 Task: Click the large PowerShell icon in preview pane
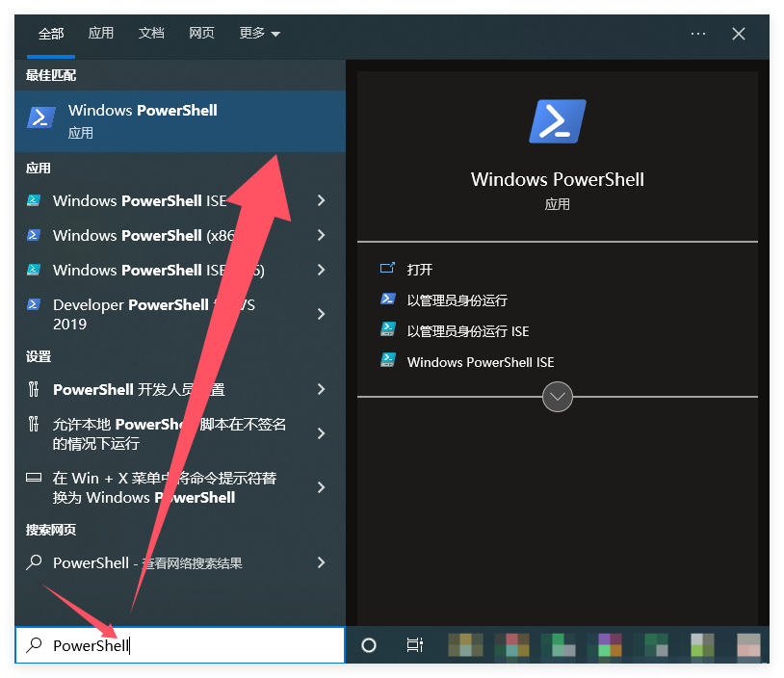point(557,121)
